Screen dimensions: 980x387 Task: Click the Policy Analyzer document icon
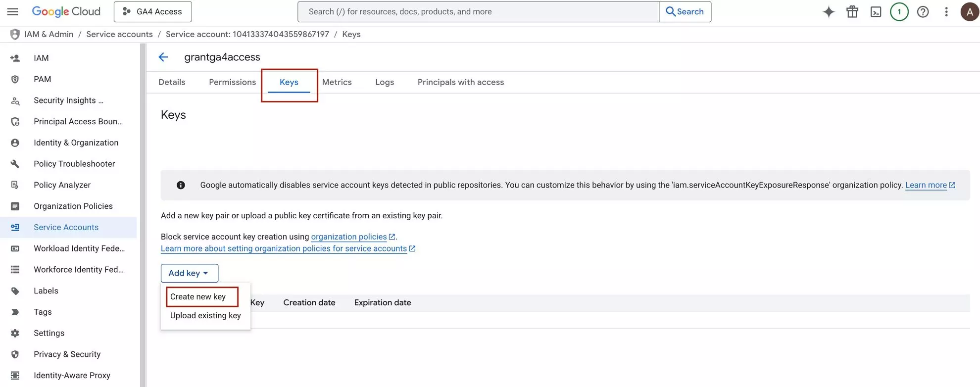click(15, 185)
